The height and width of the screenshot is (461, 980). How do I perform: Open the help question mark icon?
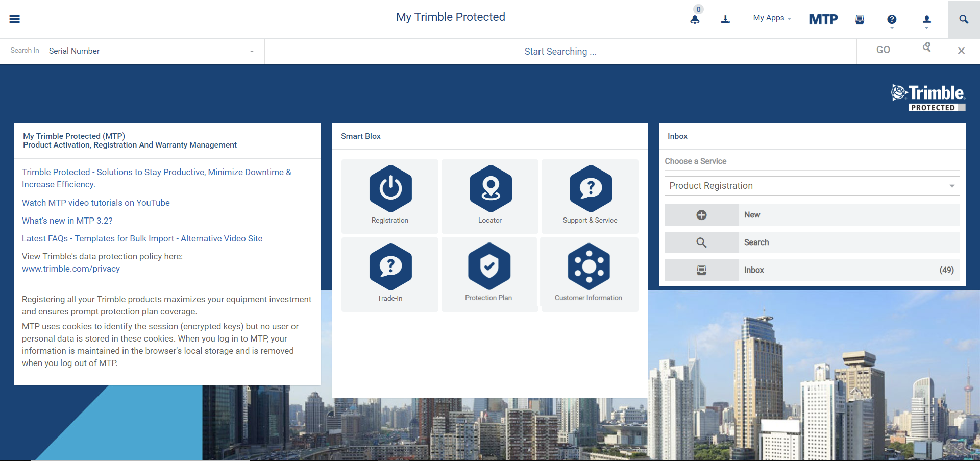coord(892,19)
